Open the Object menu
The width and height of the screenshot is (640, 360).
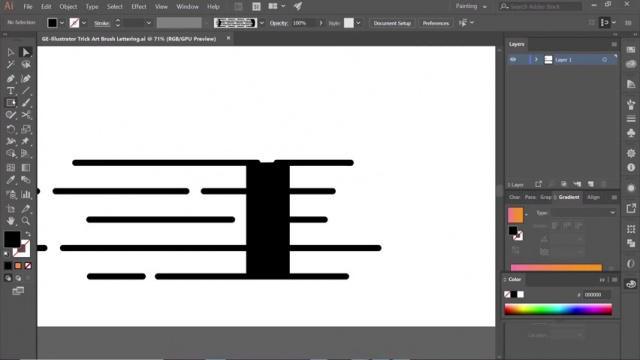(x=68, y=7)
